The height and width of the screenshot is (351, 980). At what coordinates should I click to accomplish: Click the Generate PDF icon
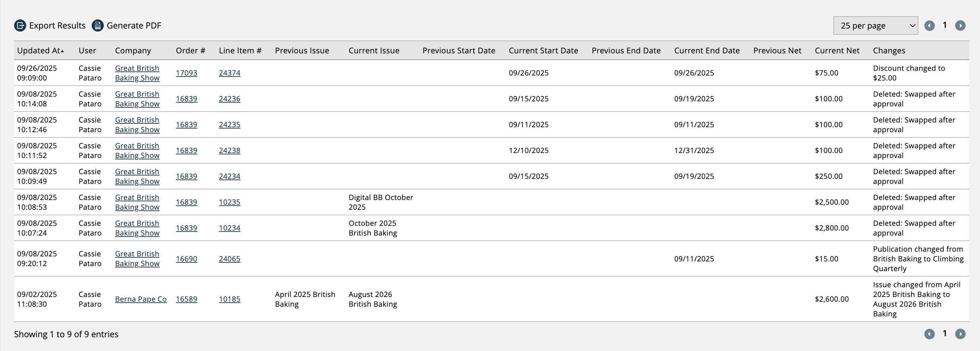[98, 26]
